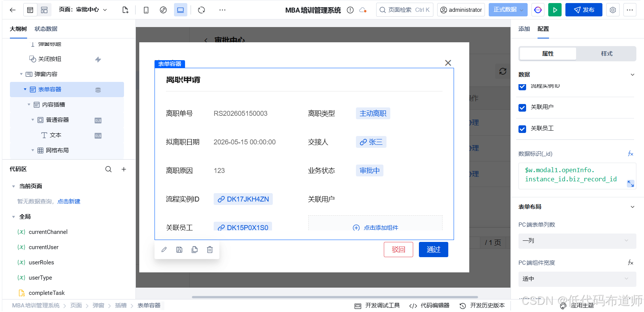Edit the form container with pencil icon

(164, 250)
